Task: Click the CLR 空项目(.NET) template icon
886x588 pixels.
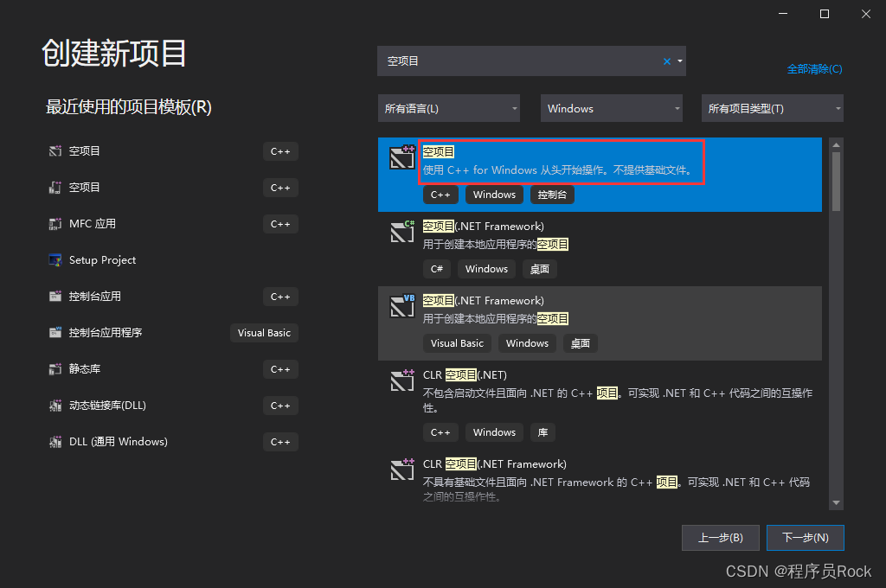Action: tap(402, 380)
